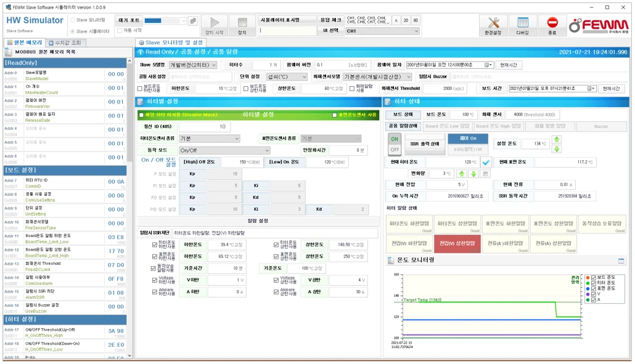Image resolution: width=635 pixels, height=364 pixels.
Task: Click the SSR(출력) Off button
Action: coord(468,149)
